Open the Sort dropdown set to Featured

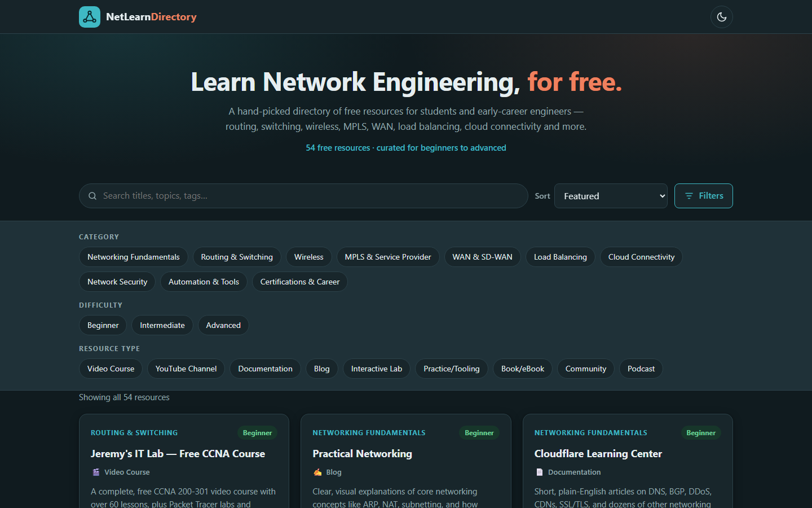(x=611, y=196)
